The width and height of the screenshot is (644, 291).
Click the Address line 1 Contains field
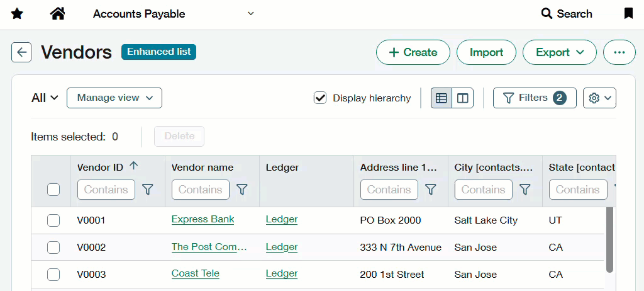[389, 190]
